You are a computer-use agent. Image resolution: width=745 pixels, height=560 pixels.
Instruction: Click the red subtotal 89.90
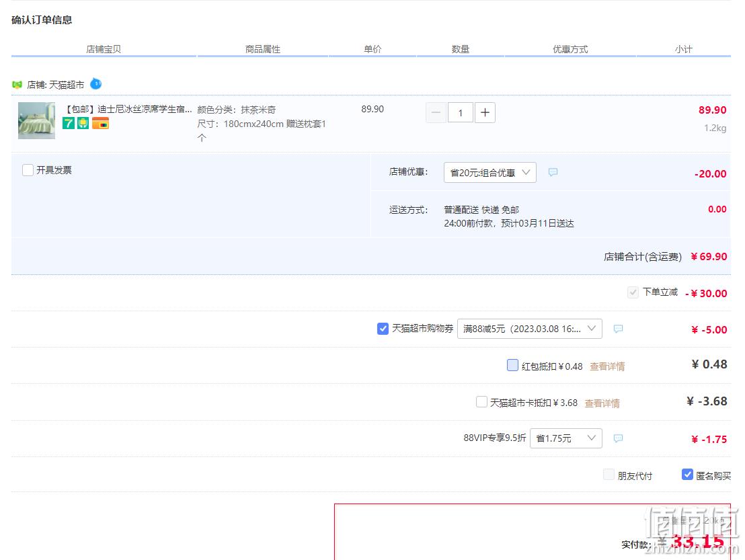tap(712, 110)
